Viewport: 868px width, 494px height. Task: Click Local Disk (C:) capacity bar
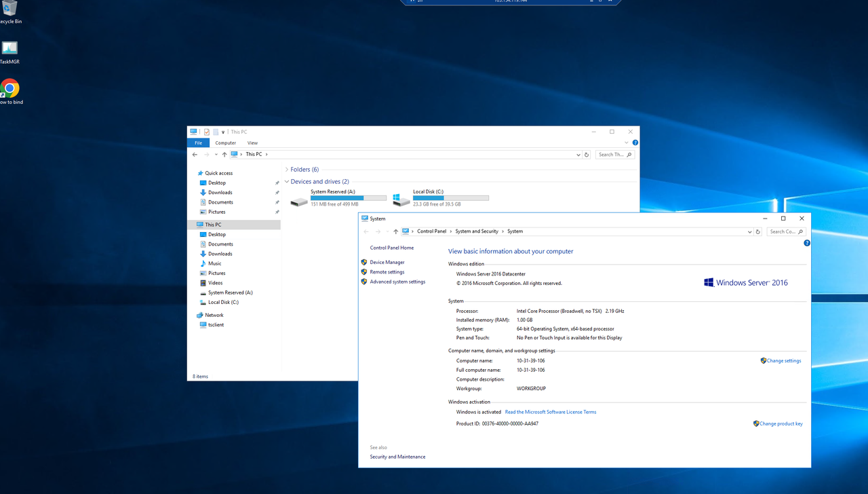click(x=451, y=198)
